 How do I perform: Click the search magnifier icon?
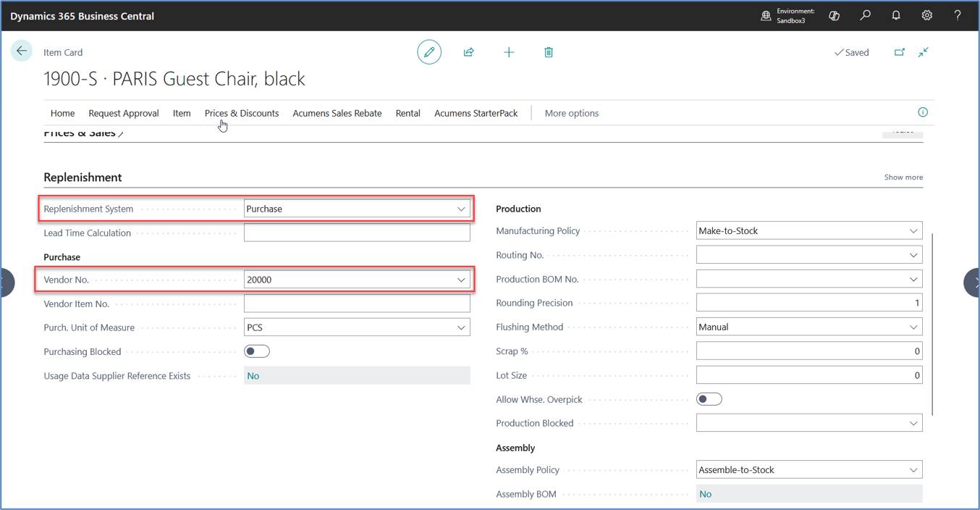(865, 15)
